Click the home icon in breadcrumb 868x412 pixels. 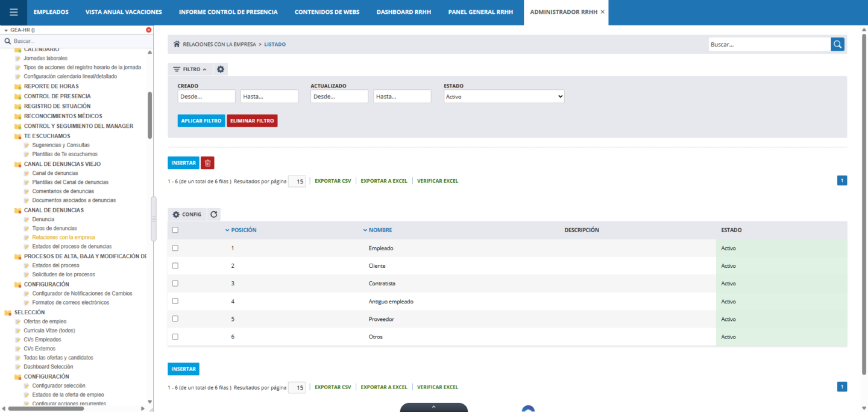point(177,44)
